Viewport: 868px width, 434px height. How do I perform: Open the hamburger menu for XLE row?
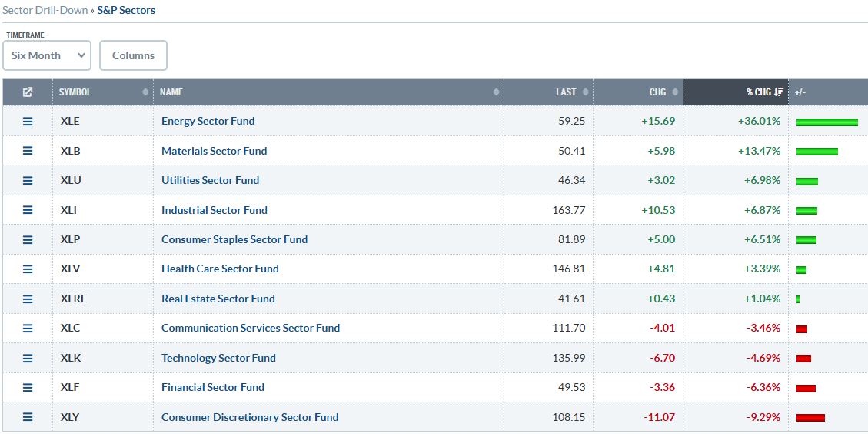(28, 121)
